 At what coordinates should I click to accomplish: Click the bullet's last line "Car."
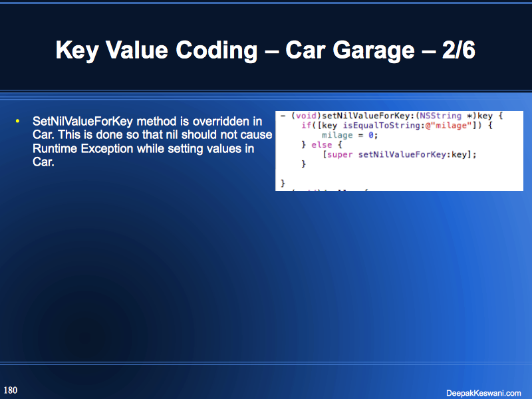pos(43,162)
